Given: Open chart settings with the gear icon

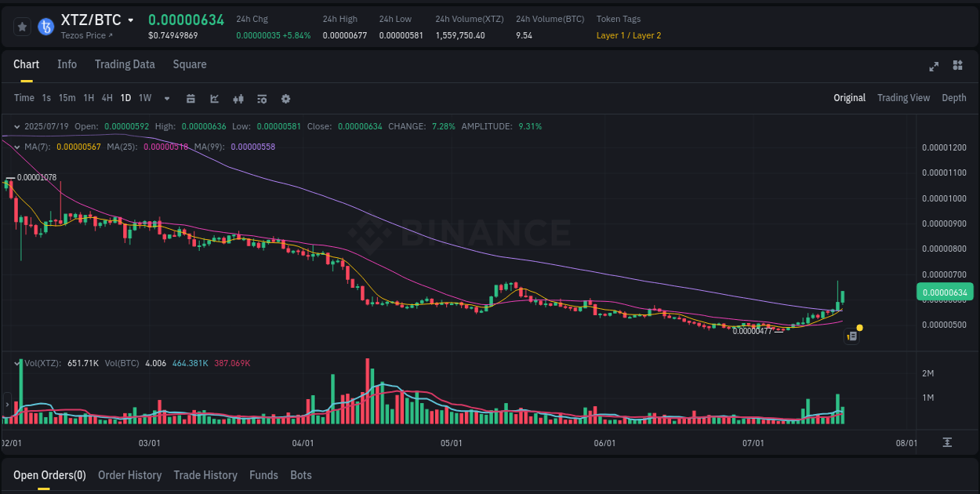Looking at the screenshot, I should coord(285,98).
